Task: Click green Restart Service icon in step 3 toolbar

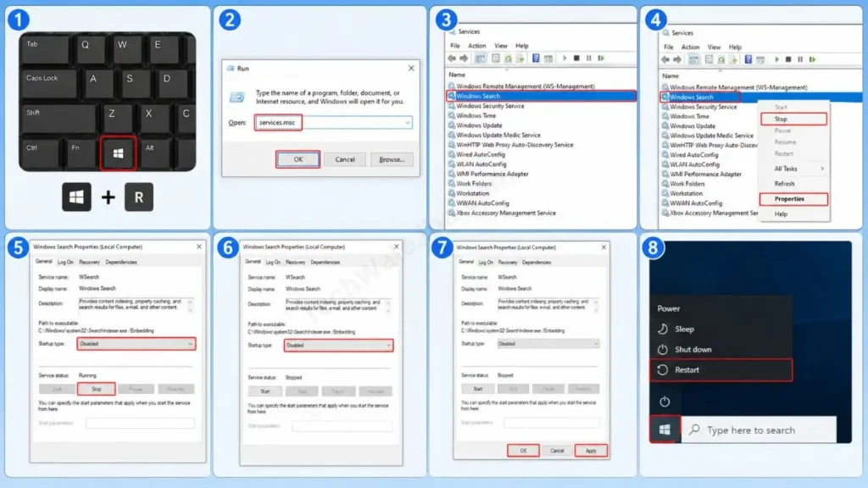Action: pyautogui.click(x=601, y=58)
